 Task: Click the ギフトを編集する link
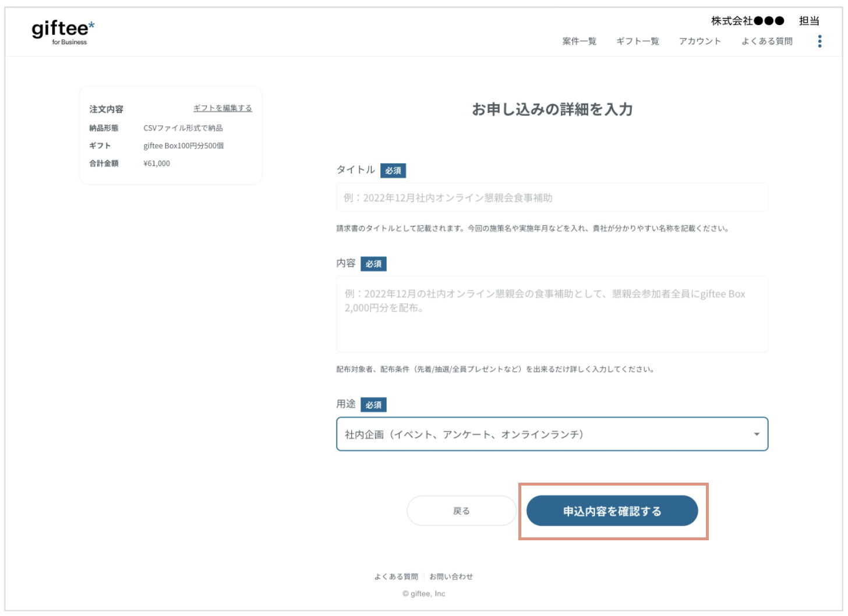point(222,108)
